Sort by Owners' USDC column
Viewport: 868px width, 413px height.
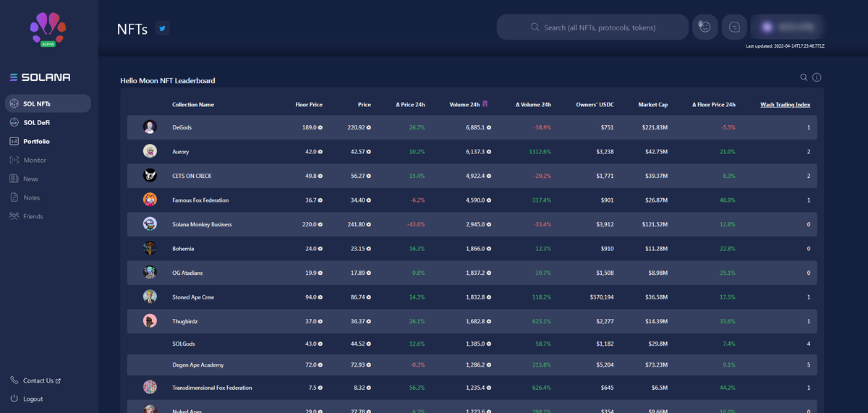click(x=595, y=105)
